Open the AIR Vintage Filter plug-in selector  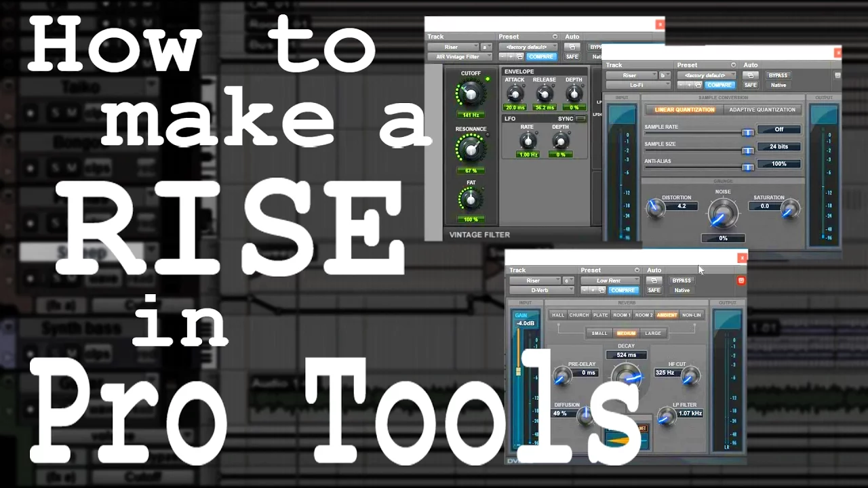[x=460, y=57]
